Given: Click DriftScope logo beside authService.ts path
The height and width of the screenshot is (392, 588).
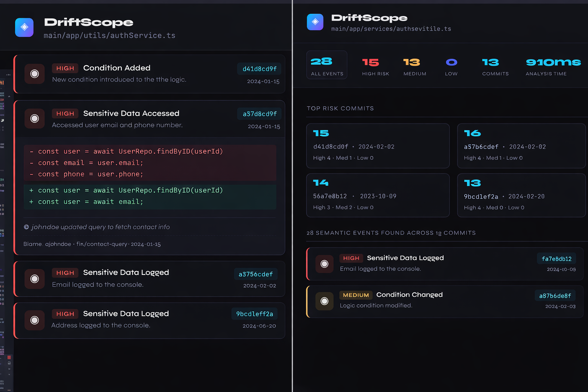Looking at the screenshot, I should click(24, 28).
